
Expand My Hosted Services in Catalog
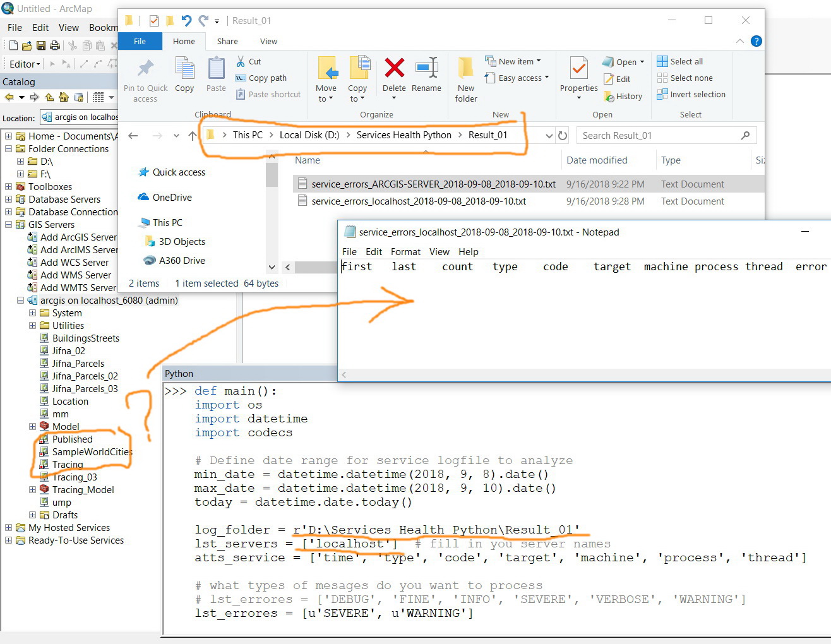click(x=8, y=528)
